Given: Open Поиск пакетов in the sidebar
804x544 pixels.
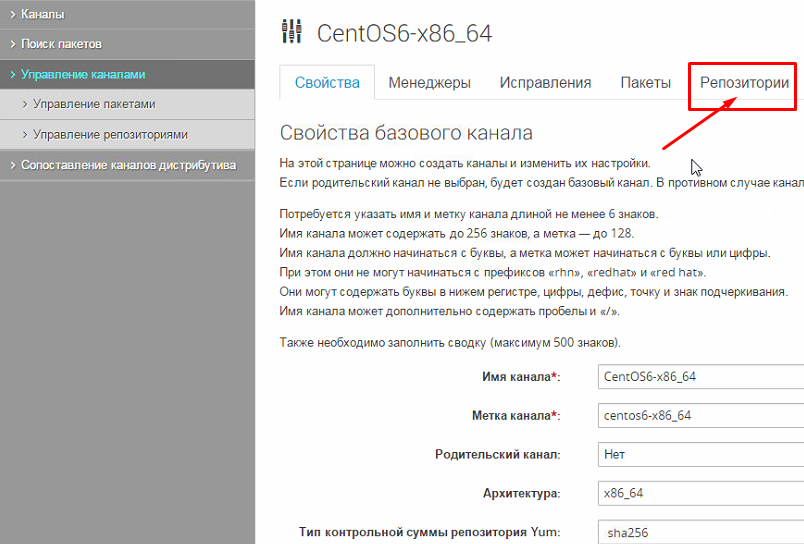Looking at the screenshot, I should coord(61,44).
